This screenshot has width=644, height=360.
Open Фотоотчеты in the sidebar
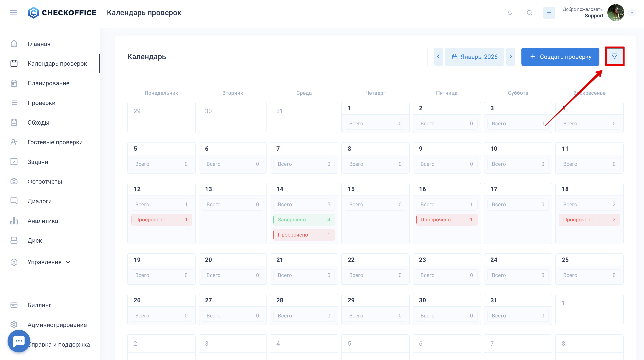pos(45,182)
